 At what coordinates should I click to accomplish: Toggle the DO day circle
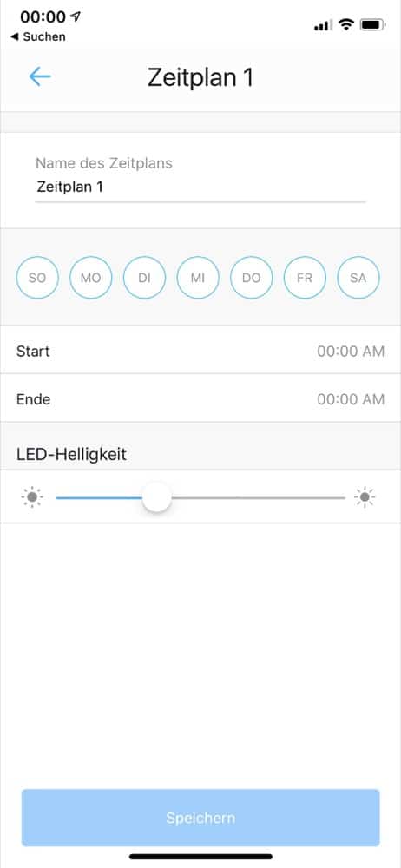[252, 278]
